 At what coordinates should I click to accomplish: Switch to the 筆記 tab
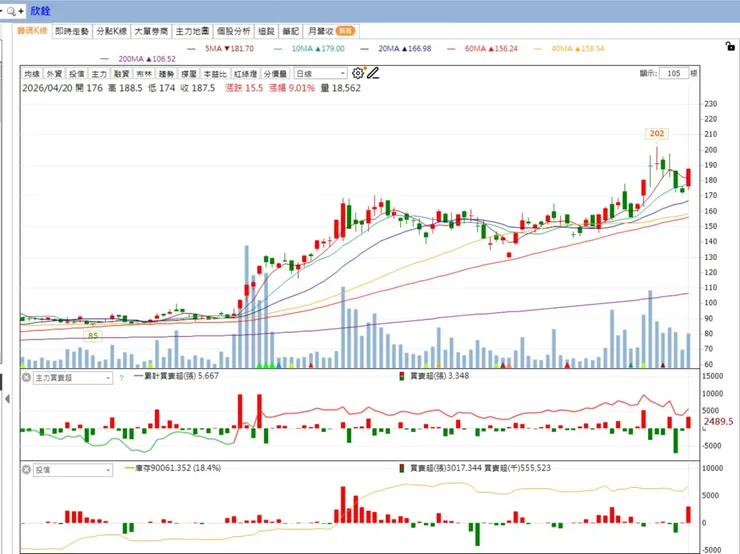(x=290, y=31)
